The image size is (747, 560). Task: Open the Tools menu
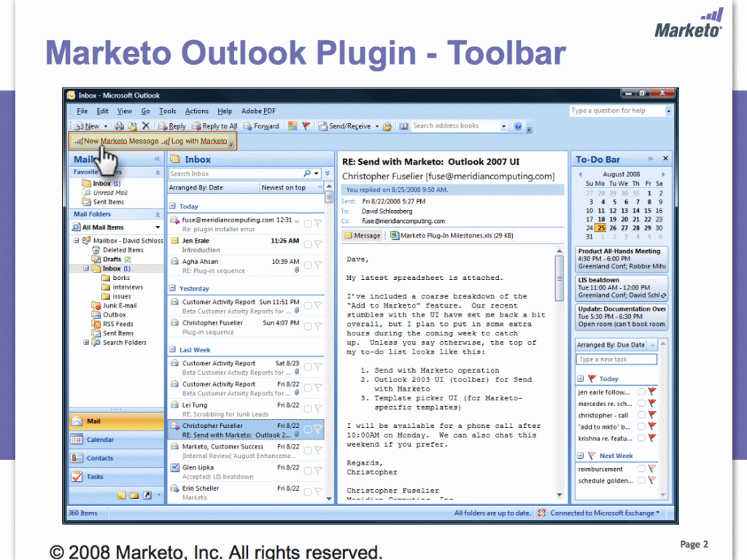[166, 111]
